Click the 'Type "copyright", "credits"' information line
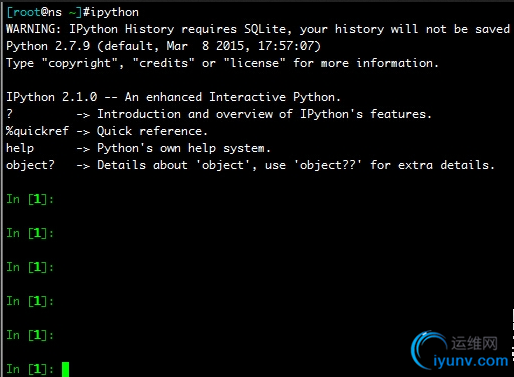Image resolution: width=514 pixels, height=377 pixels. click(222, 63)
